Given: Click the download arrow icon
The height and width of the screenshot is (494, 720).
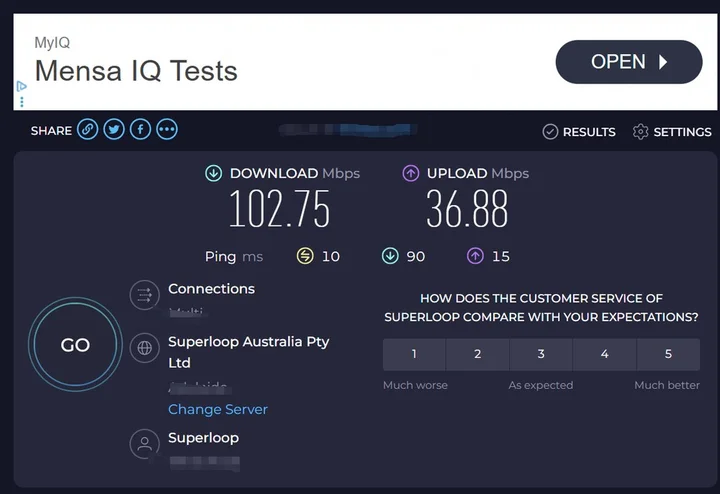Looking at the screenshot, I should point(213,173).
